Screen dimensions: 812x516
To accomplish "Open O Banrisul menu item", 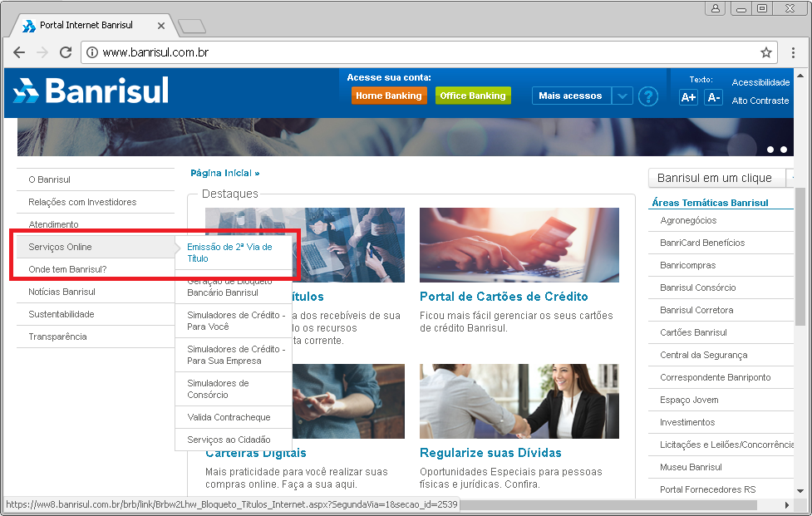I will tap(96, 179).
